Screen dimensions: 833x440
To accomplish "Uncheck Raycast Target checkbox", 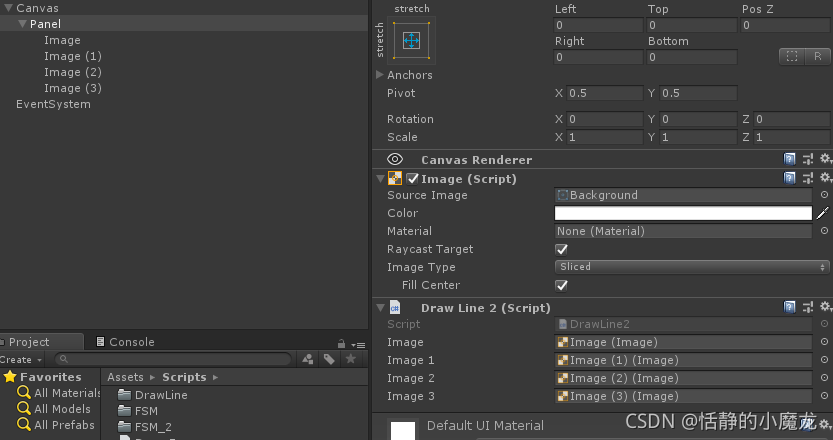I will pos(561,249).
